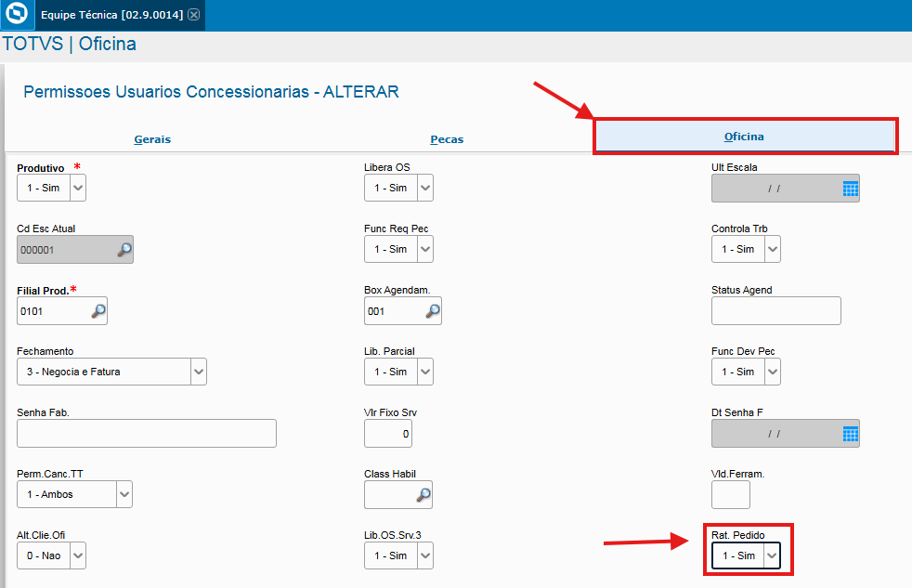912x588 pixels.
Task: Open Cd Esc Atual lookup magnifier
Action: pyautogui.click(x=124, y=249)
